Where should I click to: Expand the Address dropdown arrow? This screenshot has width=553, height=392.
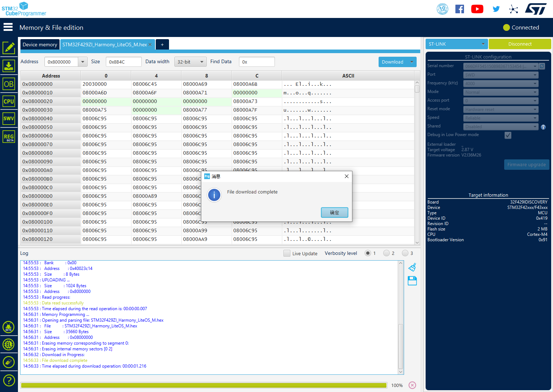[x=83, y=62]
